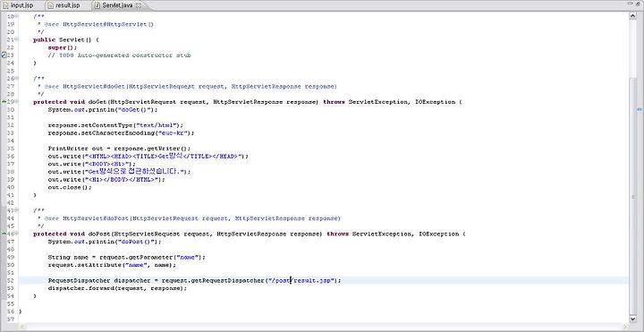Viewport: 644px width, 332px height.
Task: Click 'String name = request.getParameter' line
Action: tap(126, 257)
